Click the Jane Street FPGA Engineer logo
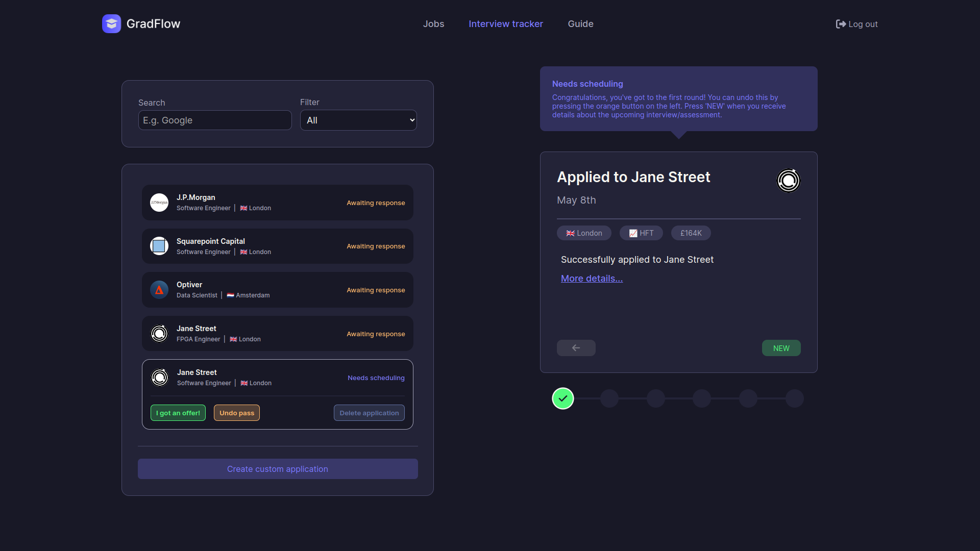Image resolution: width=980 pixels, height=551 pixels. point(159,334)
